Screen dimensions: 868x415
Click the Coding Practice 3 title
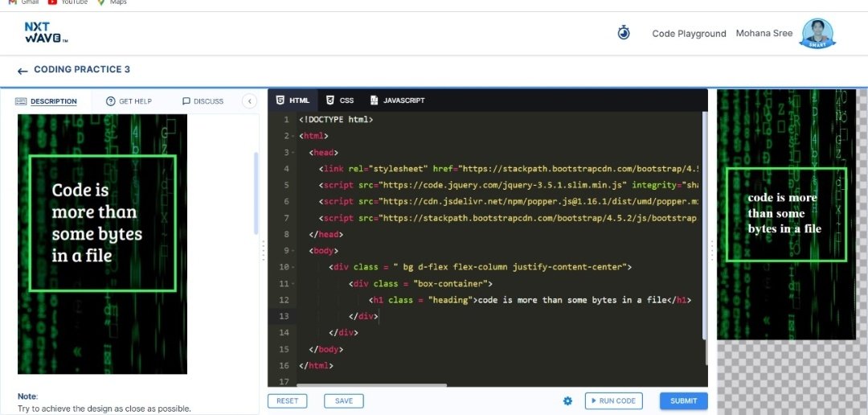pyautogui.click(x=82, y=69)
